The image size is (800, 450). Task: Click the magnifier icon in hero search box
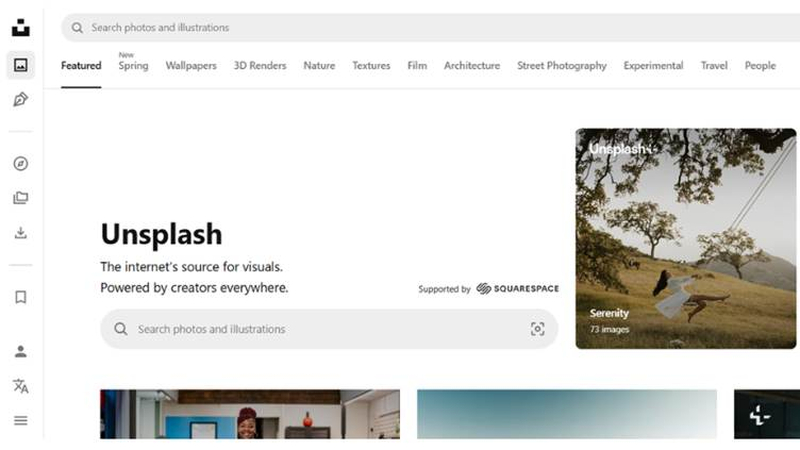[120, 329]
